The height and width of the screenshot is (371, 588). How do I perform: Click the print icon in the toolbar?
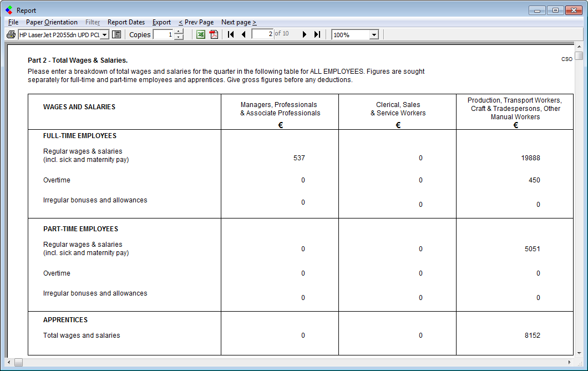pos(11,34)
